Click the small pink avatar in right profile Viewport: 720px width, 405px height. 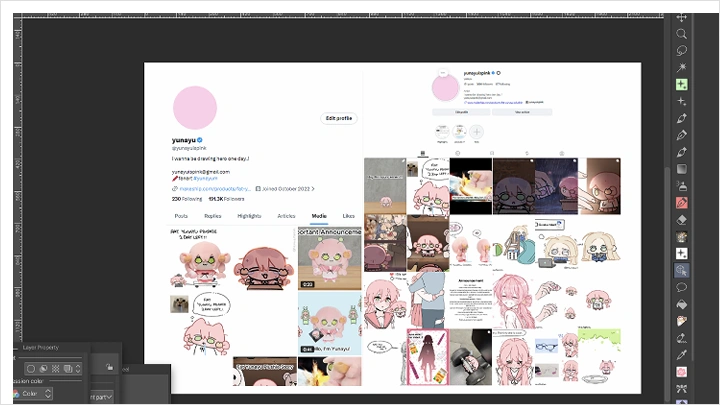pos(445,87)
